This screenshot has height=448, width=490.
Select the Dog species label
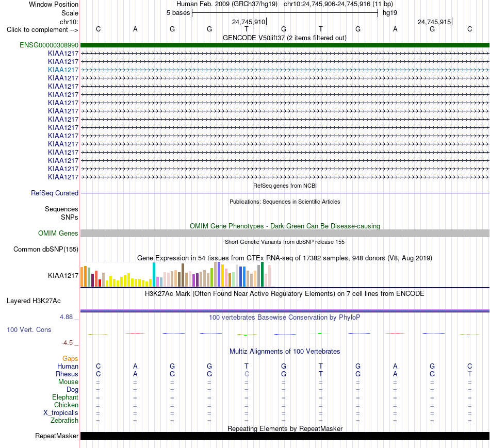[x=73, y=390]
